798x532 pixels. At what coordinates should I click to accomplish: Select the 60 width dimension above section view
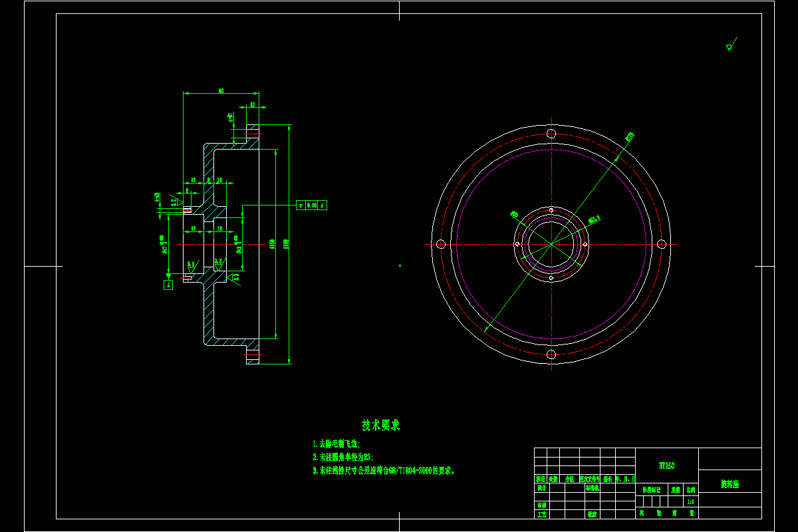221,91
